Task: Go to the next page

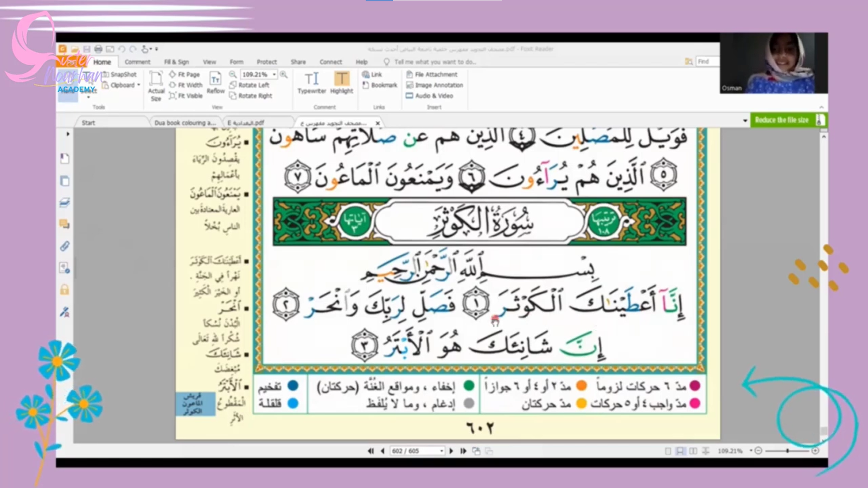Action: (x=451, y=451)
